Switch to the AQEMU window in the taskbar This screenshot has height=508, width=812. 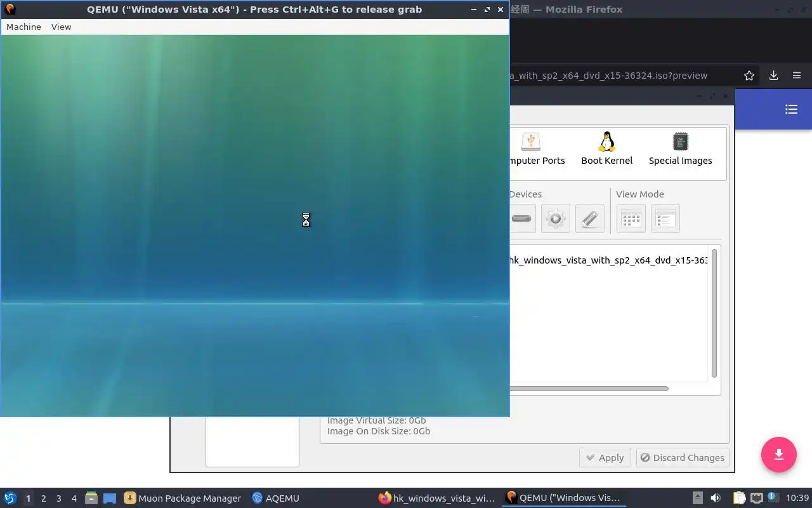(x=275, y=498)
